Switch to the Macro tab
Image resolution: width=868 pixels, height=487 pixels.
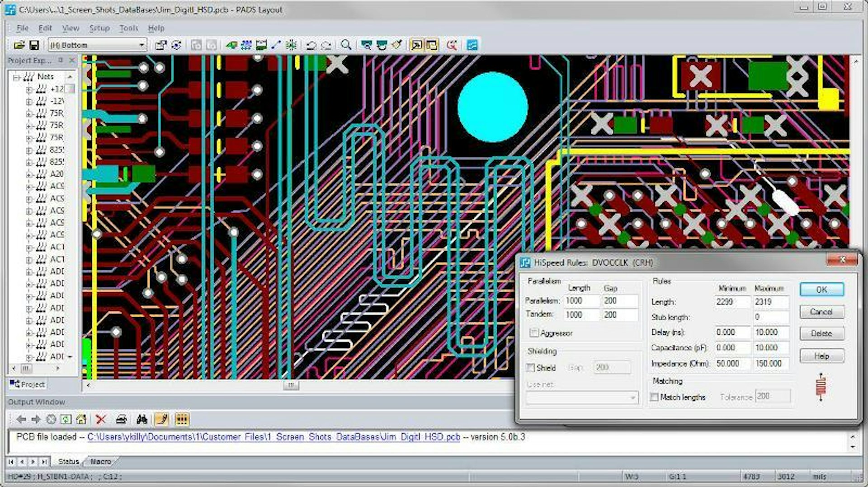[100, 461]
